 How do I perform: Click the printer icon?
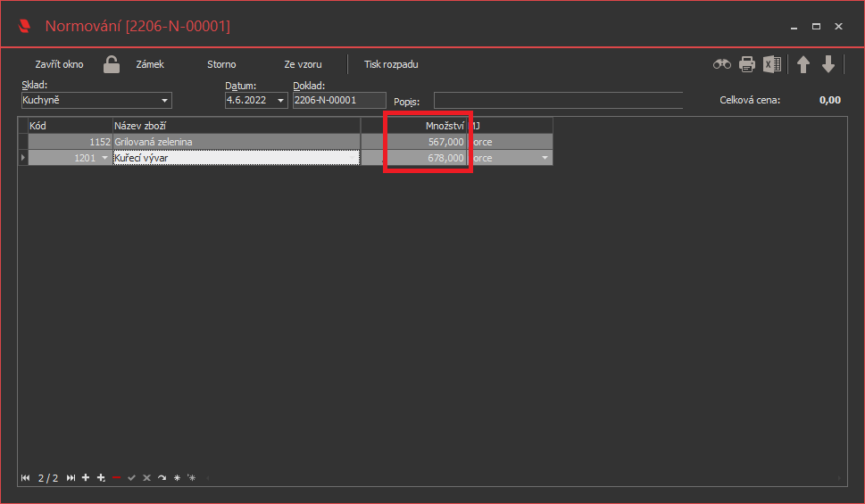tap(747, 64)
